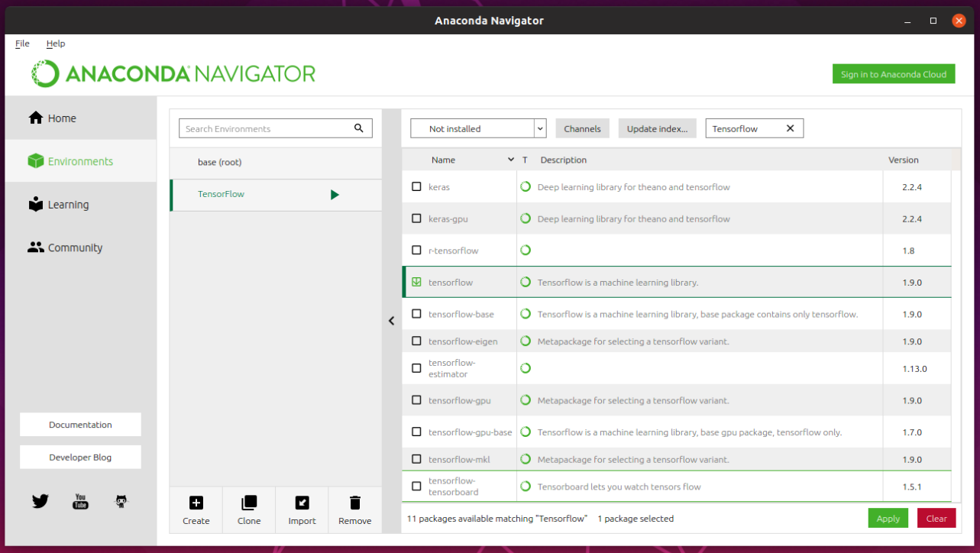Screen dimensions: 980x553
Task: Click the search magnifier in Search Environments
Action: click(x=359, y=128)
